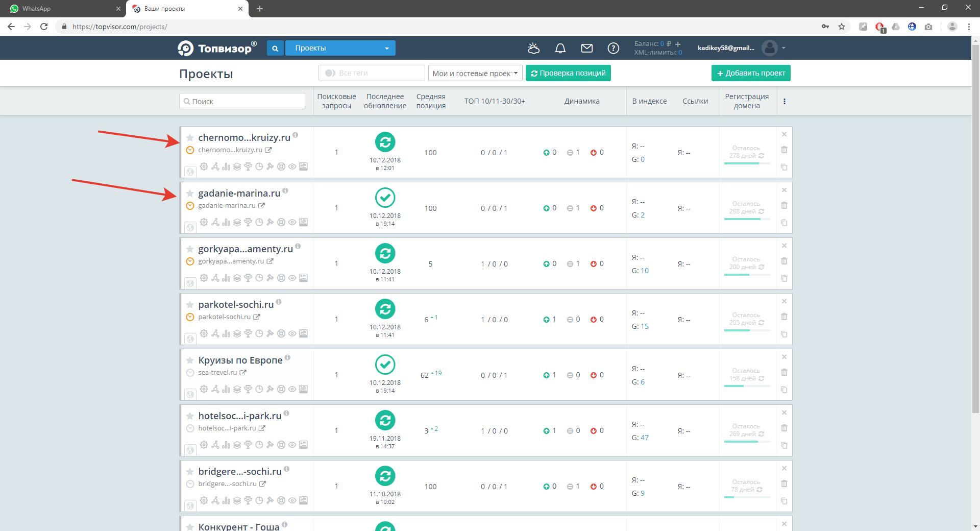Open lifebuoy icon for Круизы по Европе project
The width and height of the screenshot is (980, 531).
click(x=281, y=389)
